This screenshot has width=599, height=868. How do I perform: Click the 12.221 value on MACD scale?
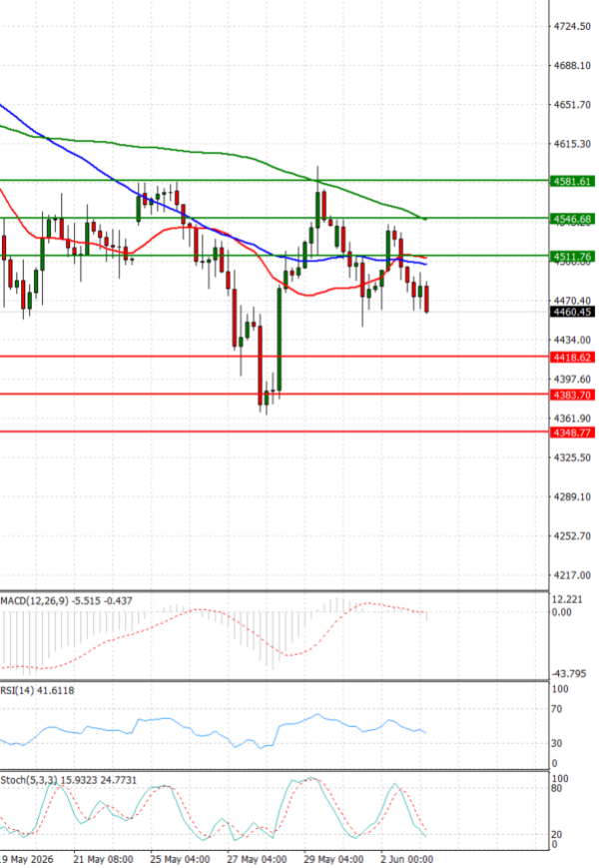567,599
